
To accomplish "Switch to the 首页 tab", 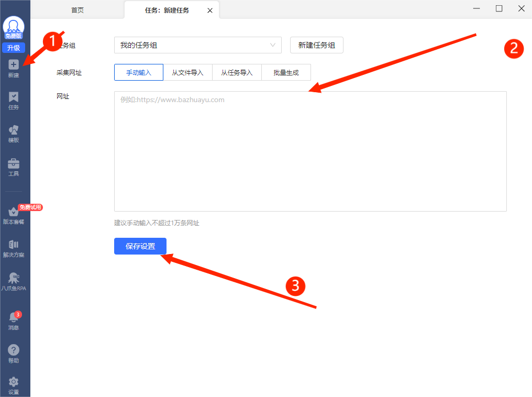I will [x=76, y=9].
